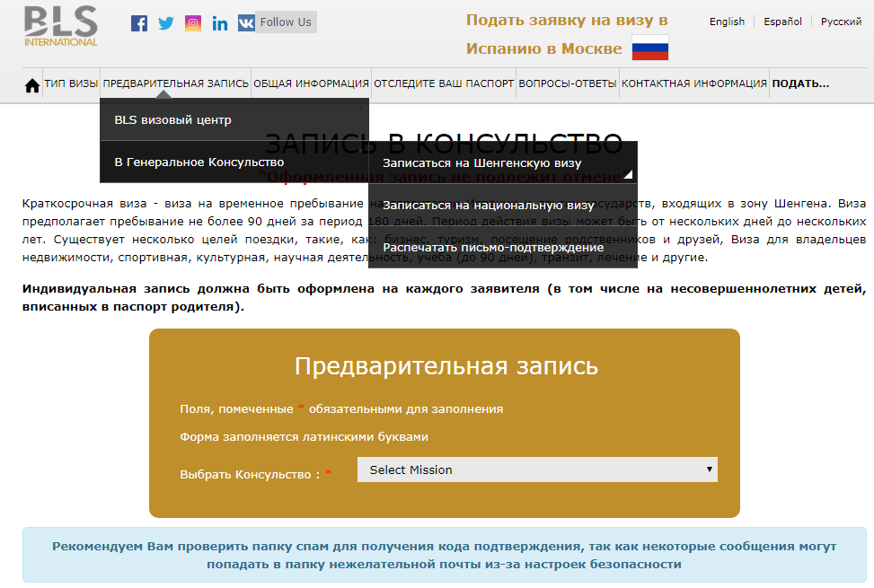Click Распечатать письмо-подтверждение option

tap(493, 247)
